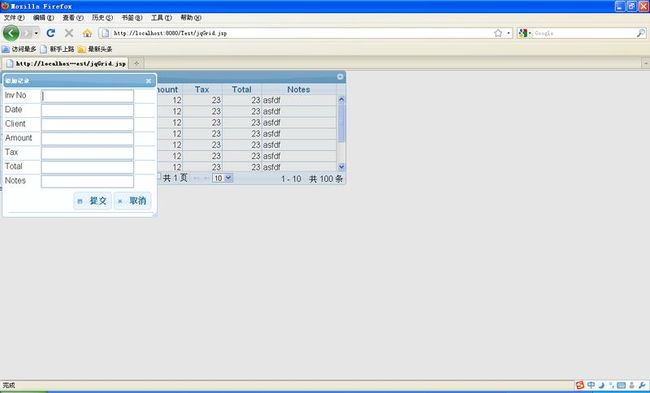Screen dimensions: 650x393
Task: Open the 工具 menu
Action: tap(161, 17)
